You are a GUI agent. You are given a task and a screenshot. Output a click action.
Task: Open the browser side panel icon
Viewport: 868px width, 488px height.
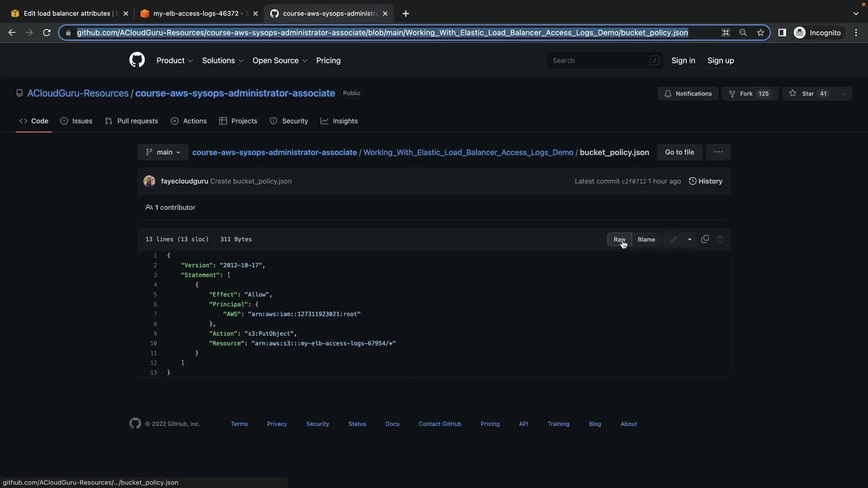[782, 33]
